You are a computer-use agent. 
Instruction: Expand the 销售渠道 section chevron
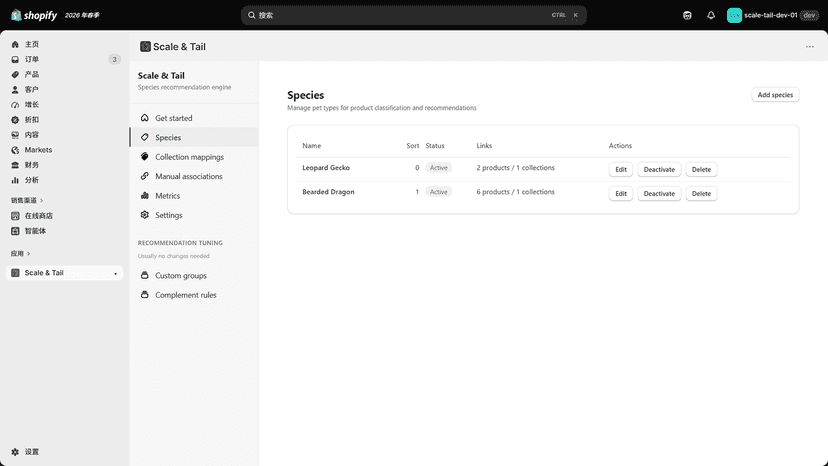42,200
